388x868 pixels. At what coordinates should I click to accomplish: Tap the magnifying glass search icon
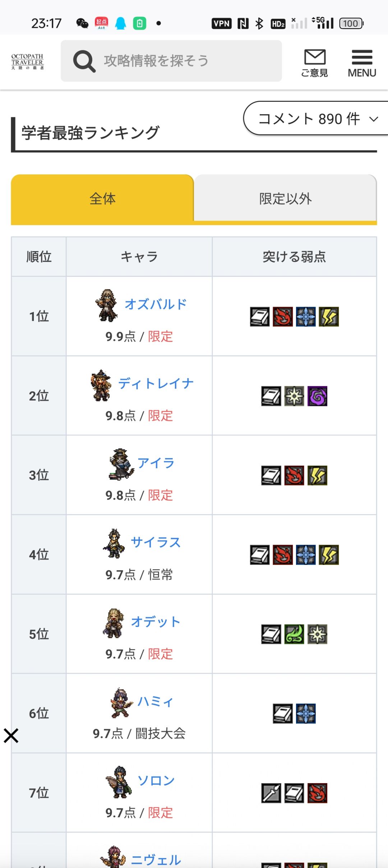[84, 61]
